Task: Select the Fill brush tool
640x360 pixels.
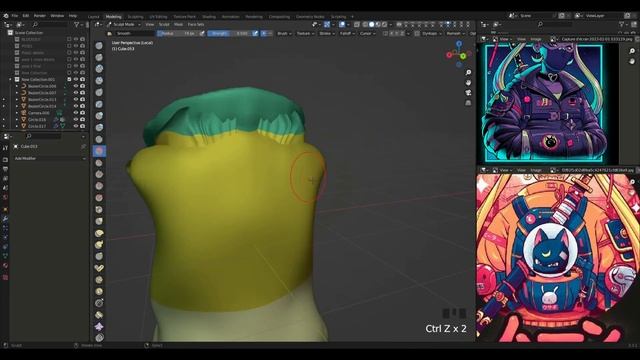Action: point(99,174)
